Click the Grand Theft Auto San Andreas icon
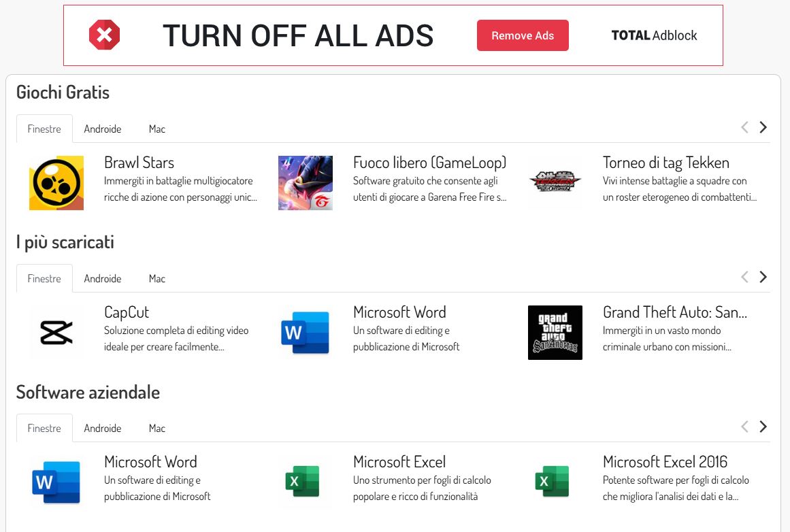Screen dimensions: 790x532 555,333
